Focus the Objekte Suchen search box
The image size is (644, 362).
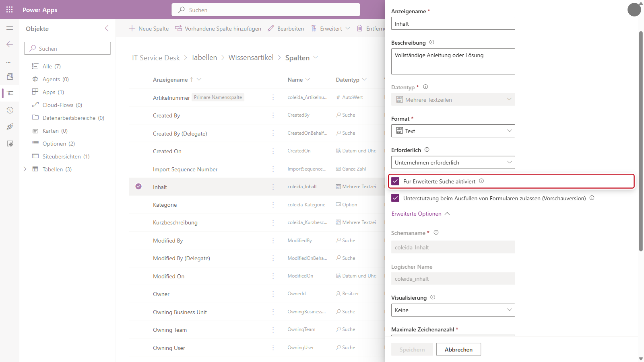point(67,48)
